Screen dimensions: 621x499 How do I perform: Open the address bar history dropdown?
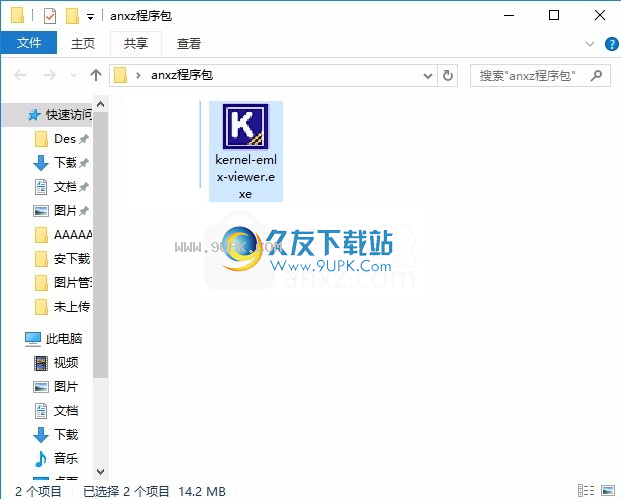coord(428,75)
